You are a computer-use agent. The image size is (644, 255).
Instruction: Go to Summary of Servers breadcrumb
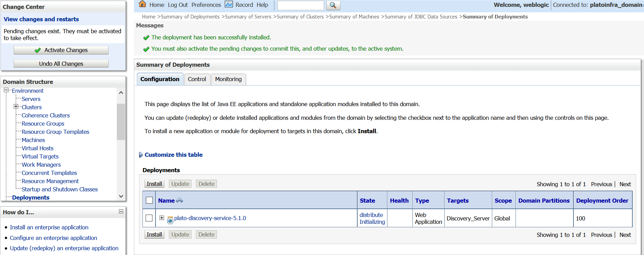point(248,17)
